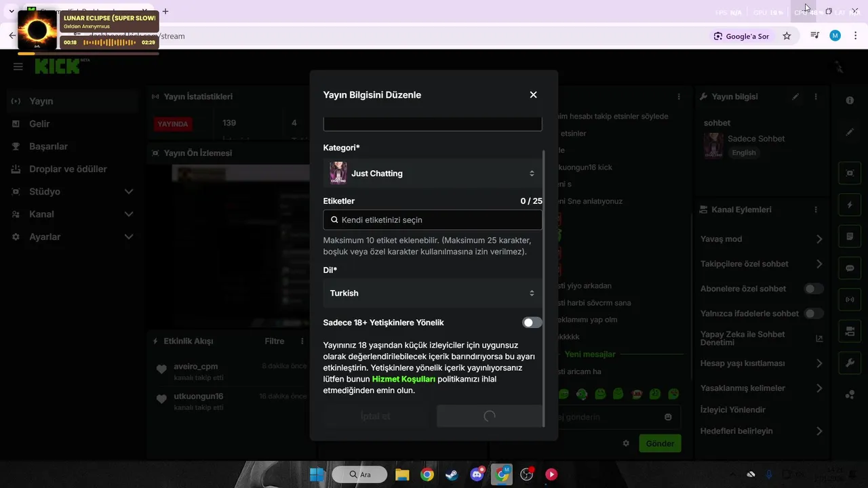Close the Yayın Bilgisini Düzenle dialog
This screenshot has width=868, height=488.
tap(533, 95)
